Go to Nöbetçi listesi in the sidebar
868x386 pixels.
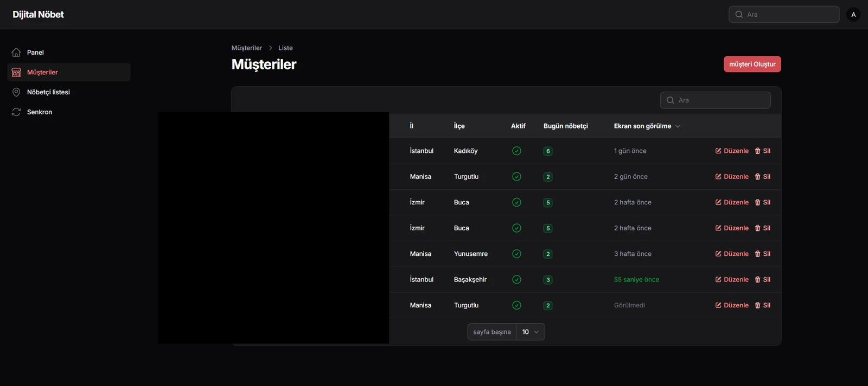tap(69, 92)
